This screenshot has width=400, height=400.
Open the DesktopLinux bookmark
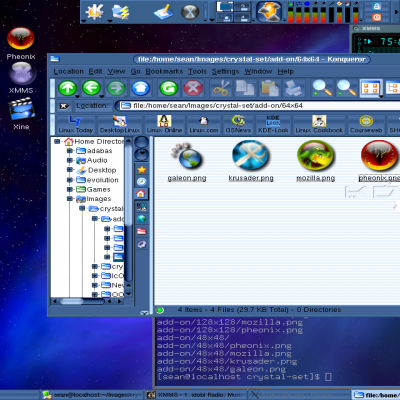click(120, 124)
